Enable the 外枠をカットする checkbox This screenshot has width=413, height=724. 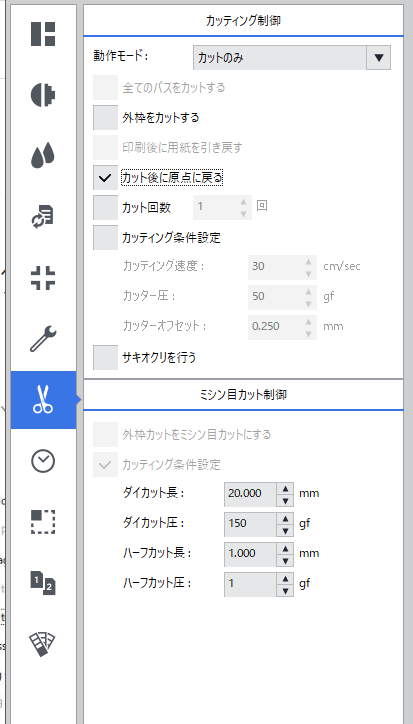click(106, 118)
